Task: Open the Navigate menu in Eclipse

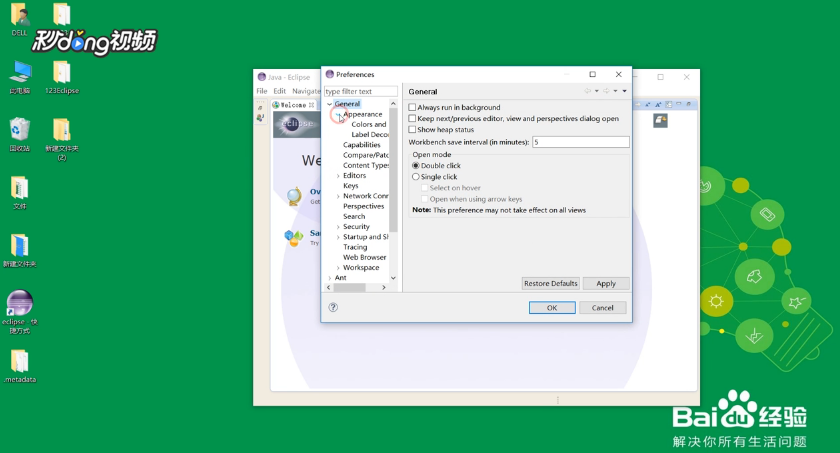Action: (306, 91)
